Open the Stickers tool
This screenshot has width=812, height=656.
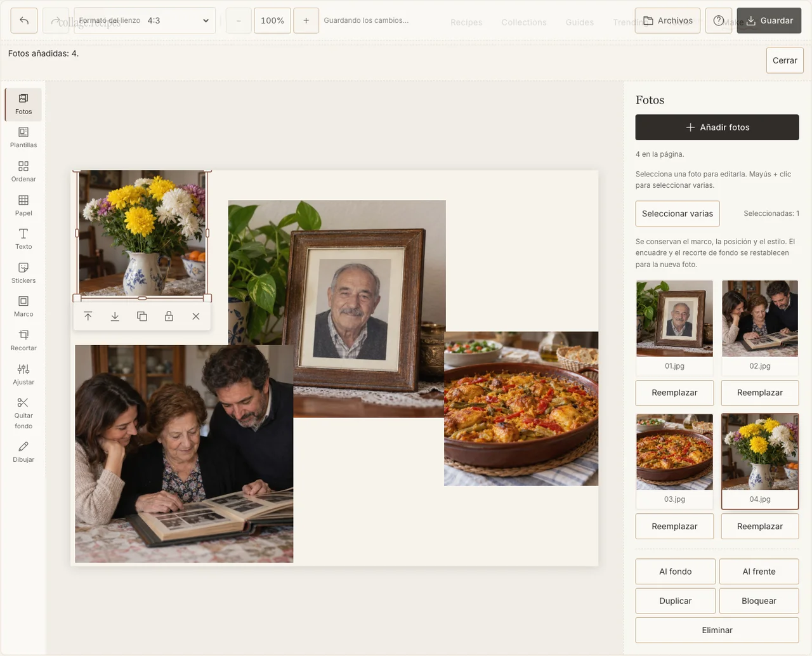(23, 273)
